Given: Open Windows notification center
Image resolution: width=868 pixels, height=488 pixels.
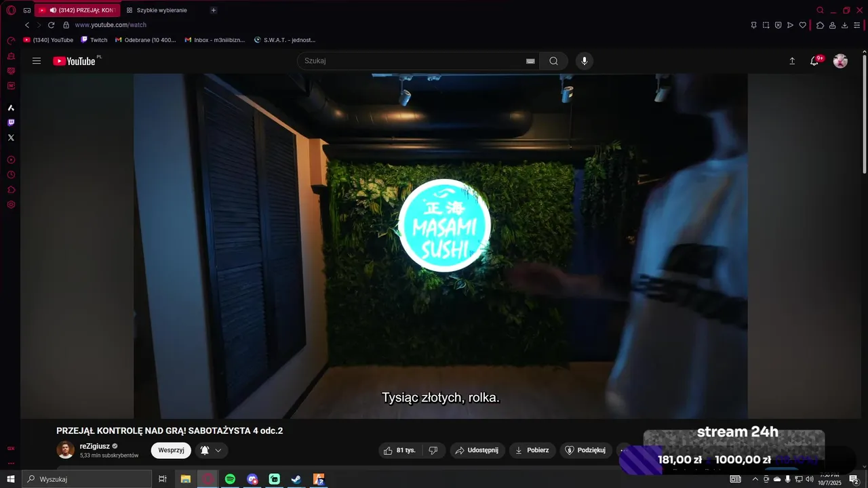Looking at the screenshot, I should pos(854,479).
